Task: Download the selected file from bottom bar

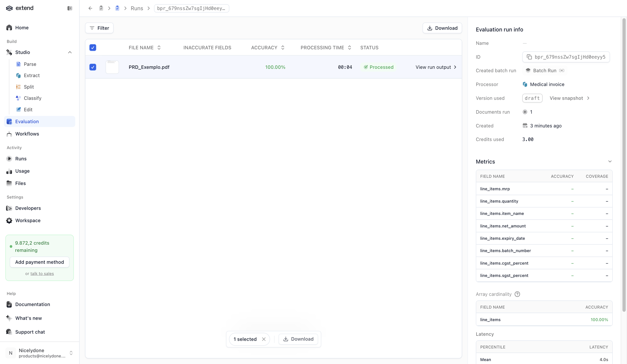Action: point(298,339)
